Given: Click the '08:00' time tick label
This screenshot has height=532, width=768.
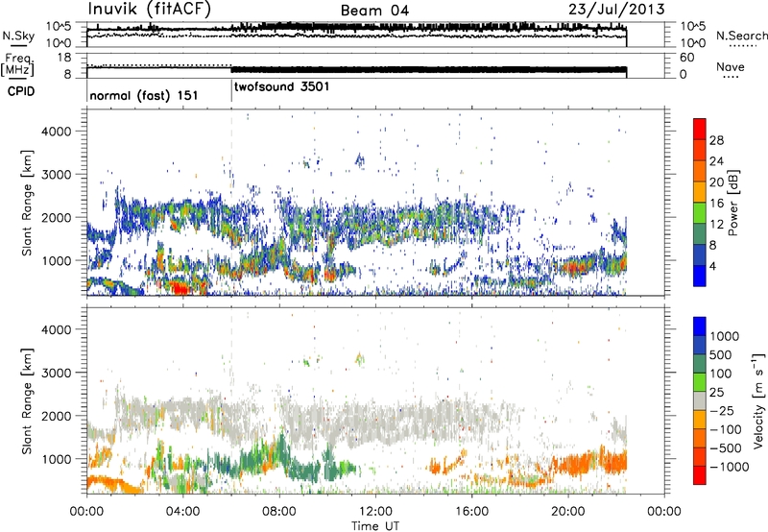Looking at the screenshot, I should point(279,512).
